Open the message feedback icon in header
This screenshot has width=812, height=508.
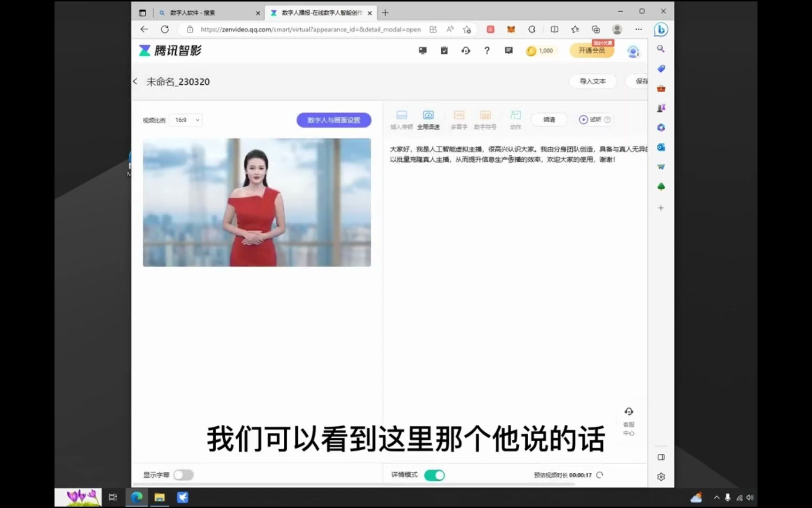(508, 50)
